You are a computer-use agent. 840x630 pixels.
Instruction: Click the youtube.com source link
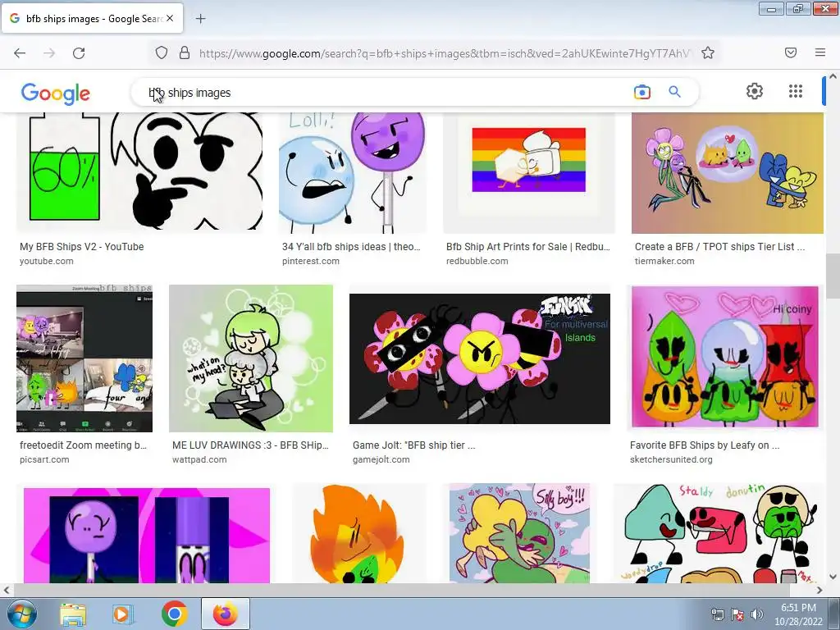pos(47,261)
